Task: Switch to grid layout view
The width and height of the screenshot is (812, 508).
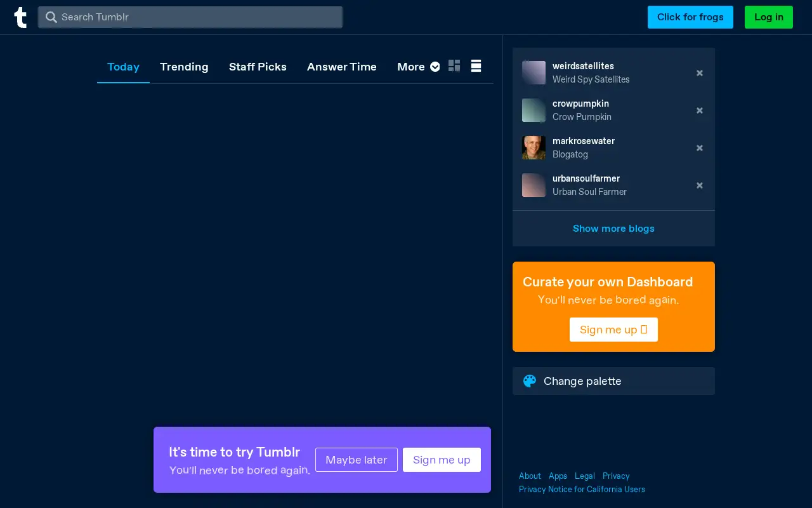Action: (454, 65)
